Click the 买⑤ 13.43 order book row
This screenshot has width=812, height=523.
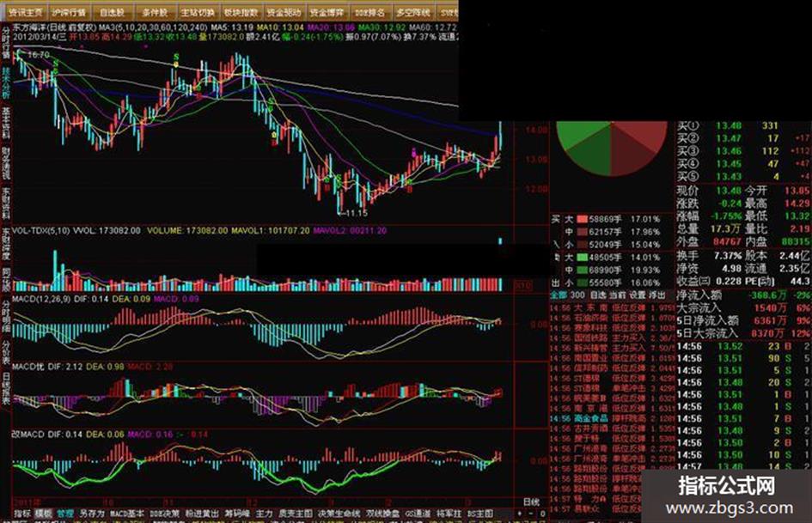(x=743, y=176)
